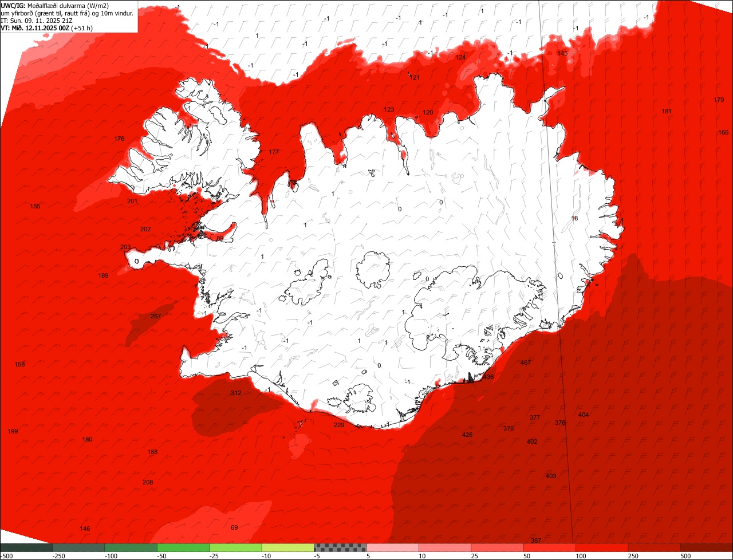The width and height of the screenshot is (733, 560).
Task: Click the legend swatch between -500 and -250
Action: (x=26, y=547)
